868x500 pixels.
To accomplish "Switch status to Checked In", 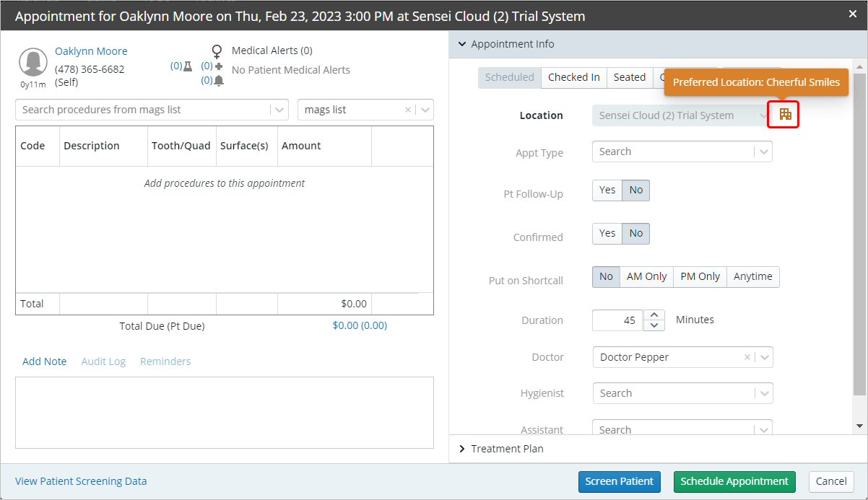I will 573,77.
